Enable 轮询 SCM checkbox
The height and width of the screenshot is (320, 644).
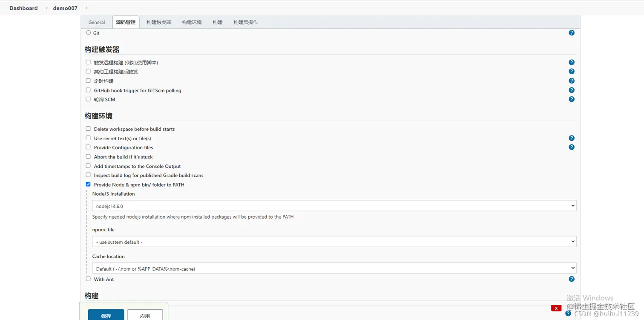pyautogui.click(x=88, y=99)
